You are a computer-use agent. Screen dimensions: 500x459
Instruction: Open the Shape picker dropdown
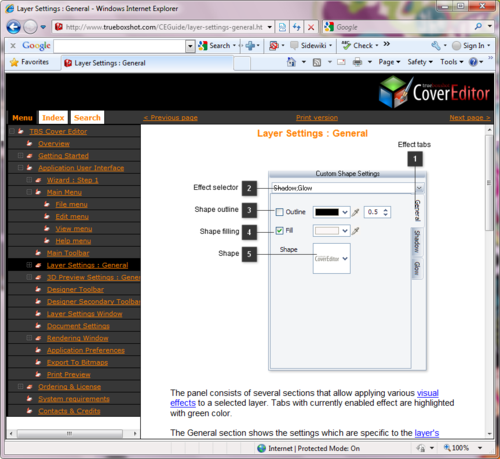(x=345, y=259)
